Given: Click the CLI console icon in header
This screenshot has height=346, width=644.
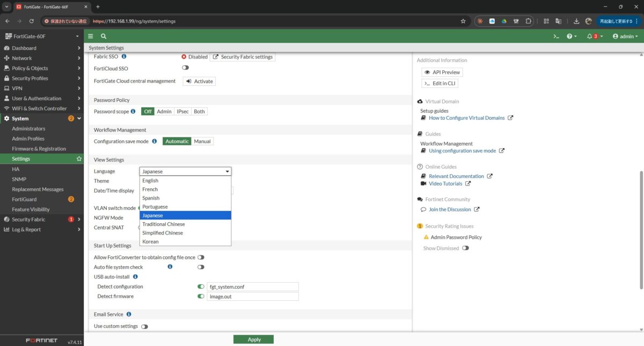Looking at the screenshot, I should pyautogui.click(x=557, y=36).
